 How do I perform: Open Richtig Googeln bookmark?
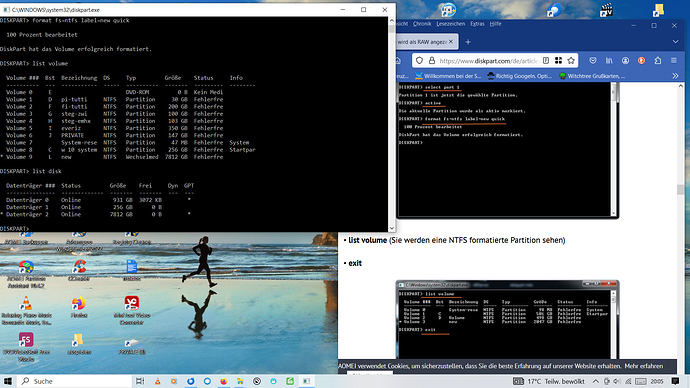(x=519, y=76)
